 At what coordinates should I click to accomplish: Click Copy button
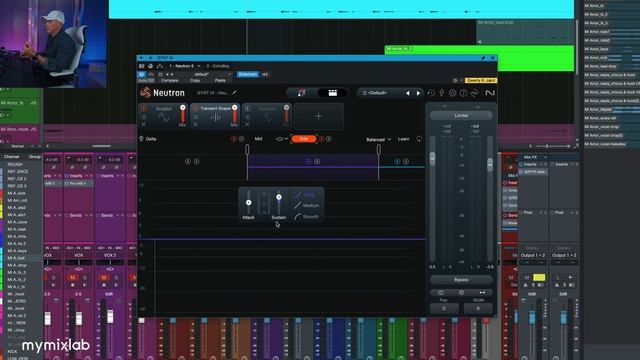(x=195, y=81)
